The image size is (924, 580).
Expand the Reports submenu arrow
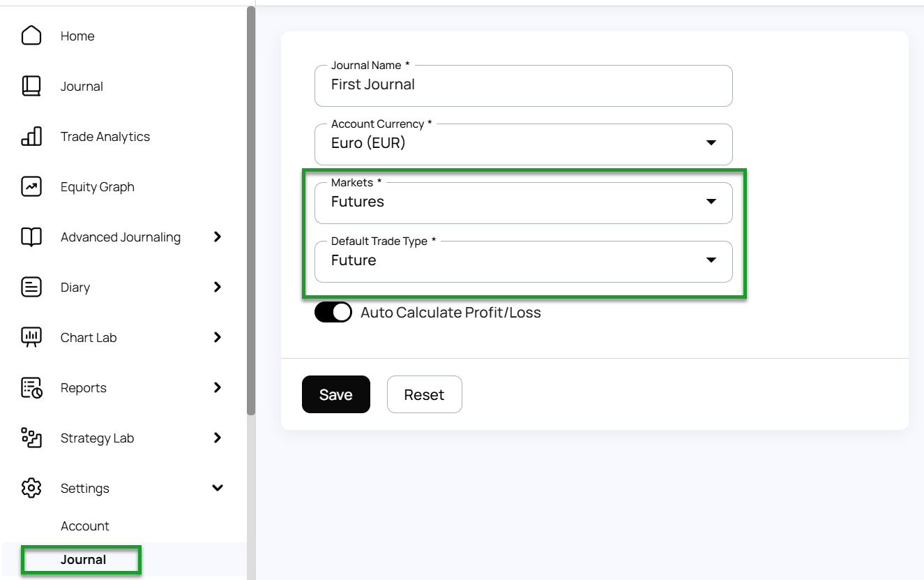[x=218, y=387]
